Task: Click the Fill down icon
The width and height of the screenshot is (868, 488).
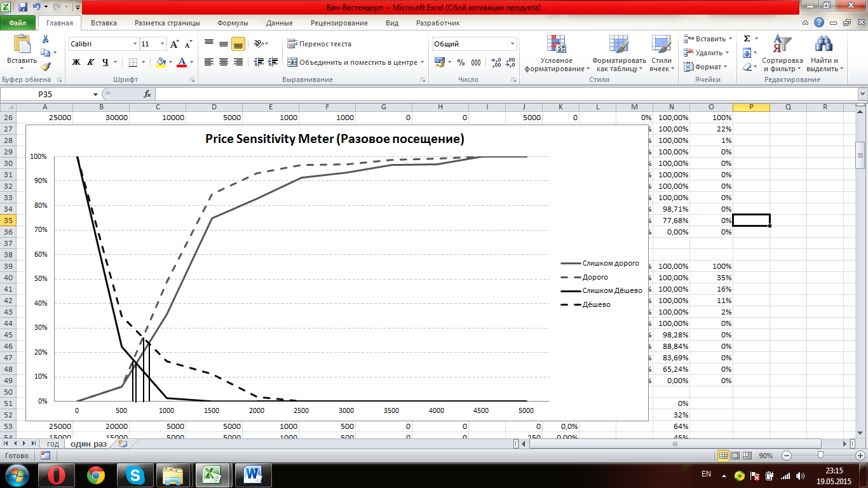Action: (x=747, y=53)
